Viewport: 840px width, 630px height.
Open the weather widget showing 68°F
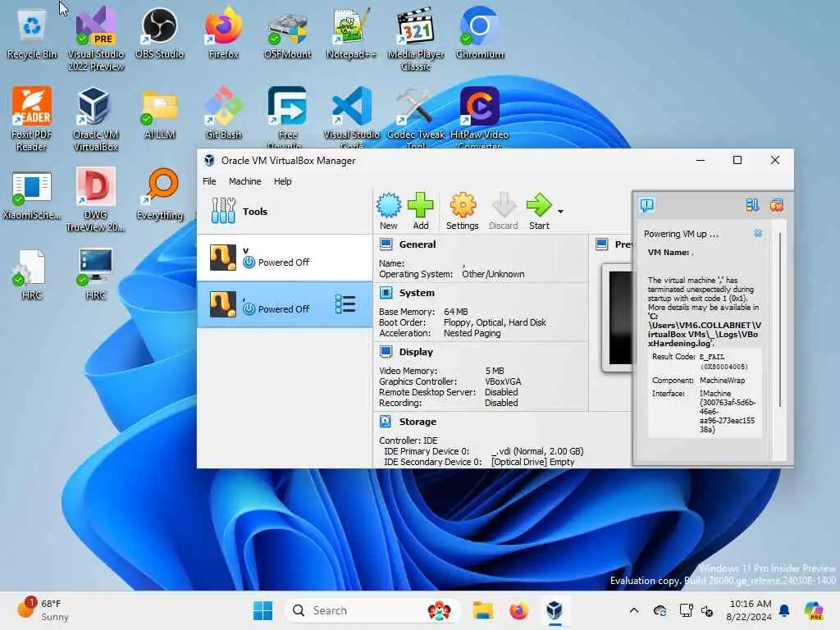(43, 609)
